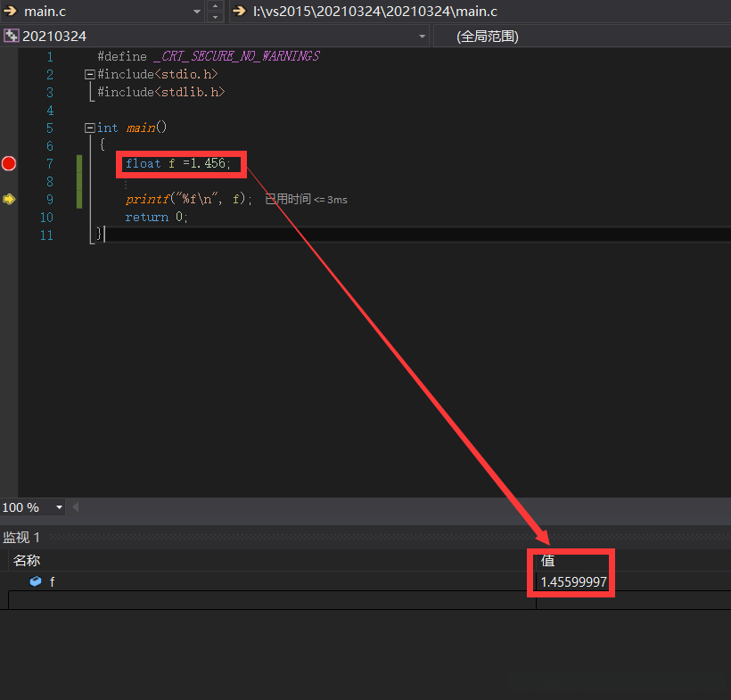Click the return 0 statement
Screen dimensions: 731x700
[x=156, y=218]
